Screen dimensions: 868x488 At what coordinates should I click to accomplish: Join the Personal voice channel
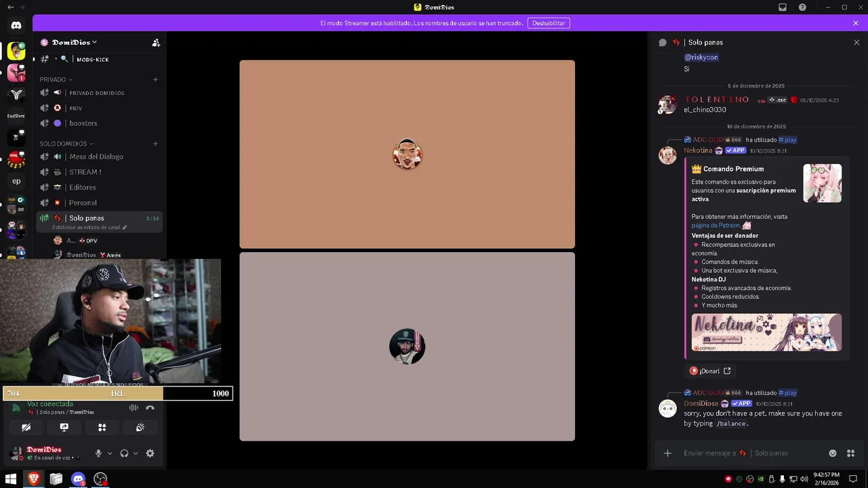click(x=99, y=203)
